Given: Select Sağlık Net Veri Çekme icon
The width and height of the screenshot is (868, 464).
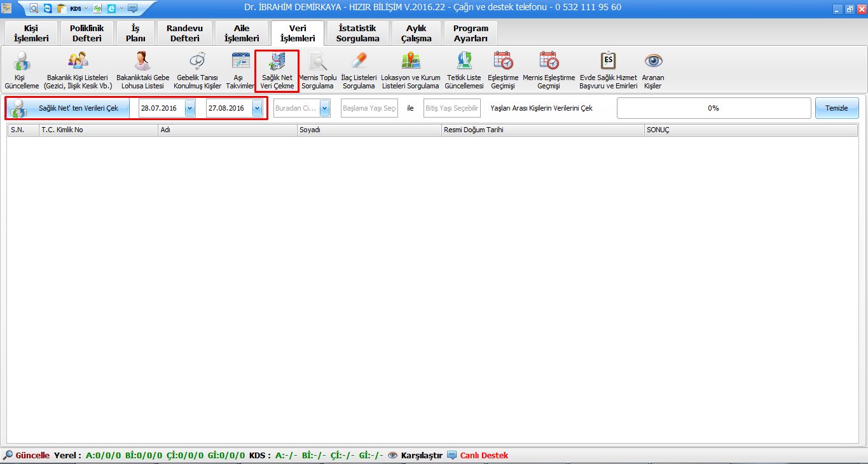Looking at the screenshot, I should tap(277, 62).
